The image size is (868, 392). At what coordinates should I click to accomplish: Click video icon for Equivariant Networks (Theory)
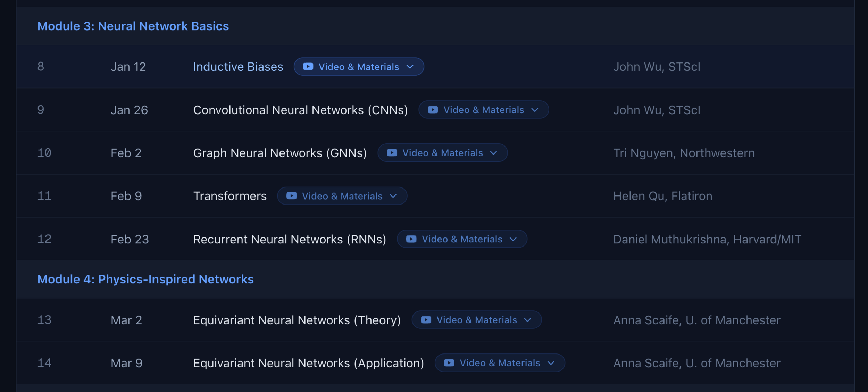tap(426, 320)
